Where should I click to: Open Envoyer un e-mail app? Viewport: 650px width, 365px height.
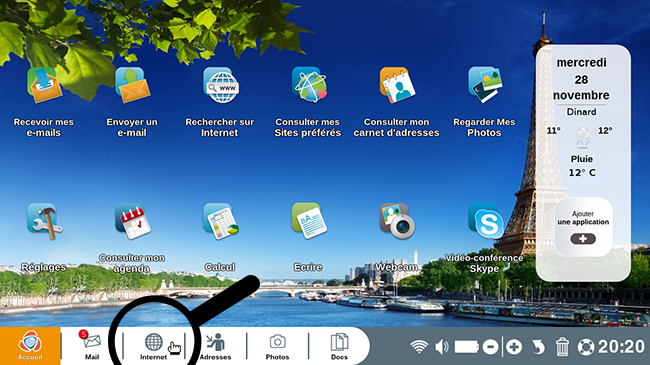pos(132,86)
